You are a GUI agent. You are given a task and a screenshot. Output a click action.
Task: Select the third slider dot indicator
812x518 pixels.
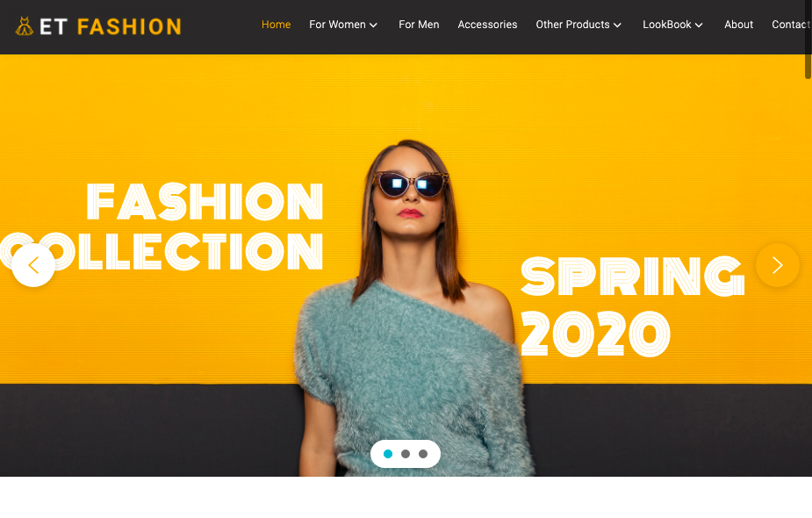(423, 454)
